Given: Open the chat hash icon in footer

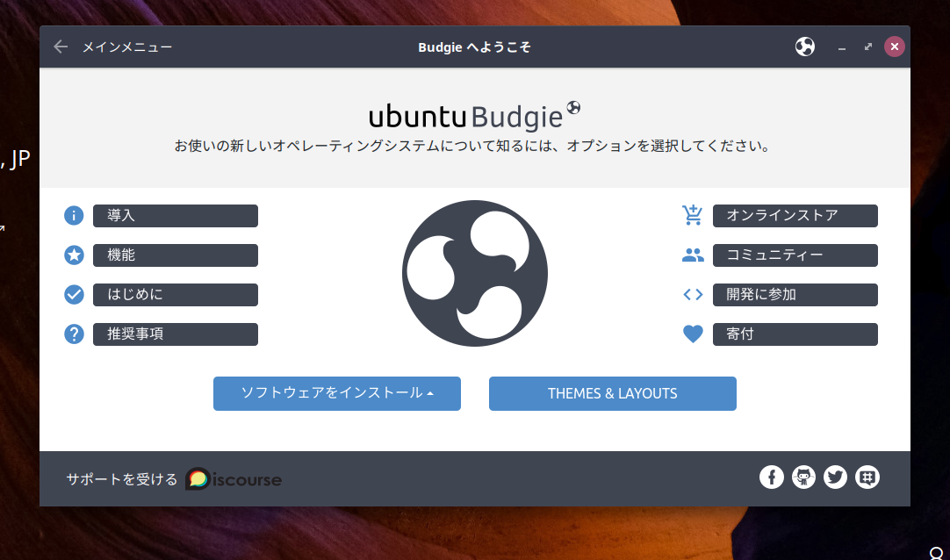Looking at the screenshot, I should [867, 477].
